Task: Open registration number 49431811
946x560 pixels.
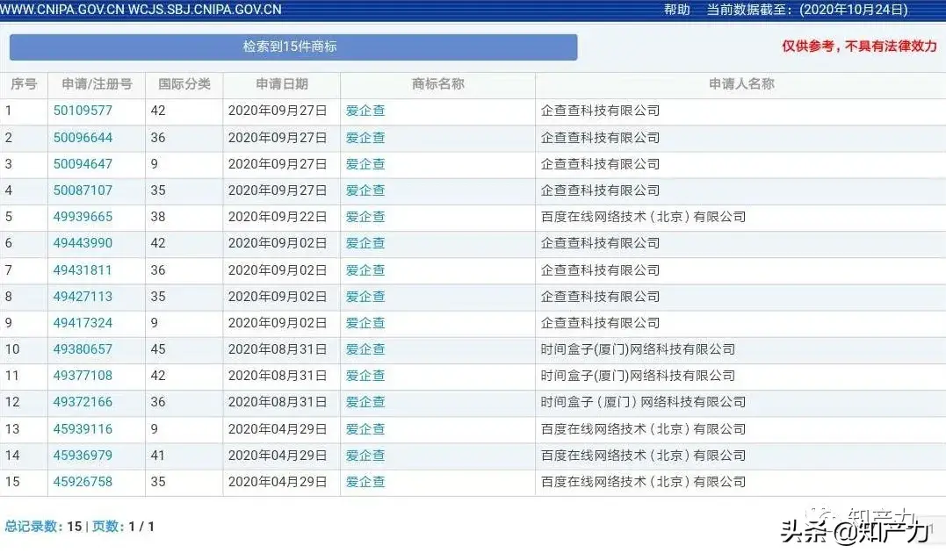Action: pyautogui.click(x=83, y=270)
